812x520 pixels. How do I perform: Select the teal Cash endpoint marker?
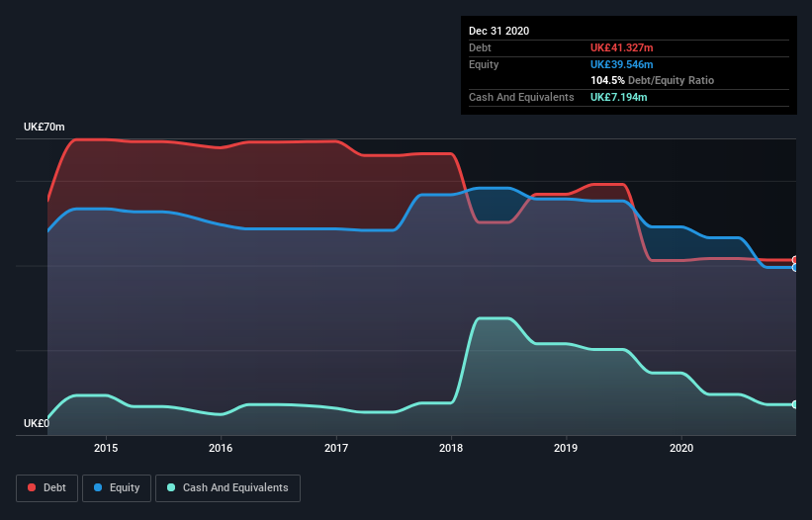point(795,404)
